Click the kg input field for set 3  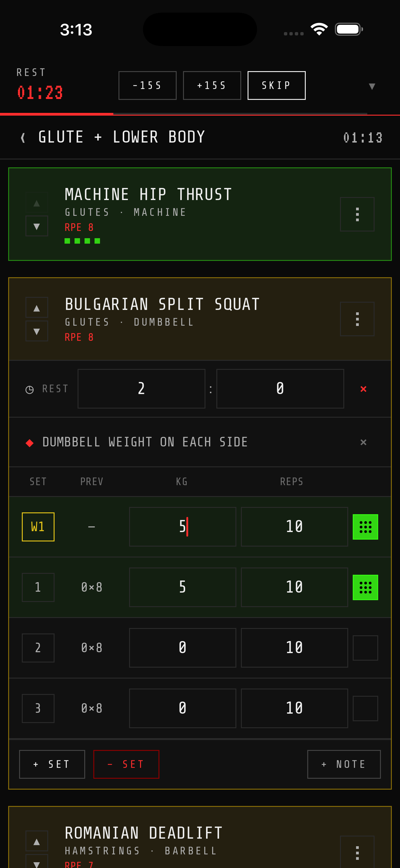(x=182, y=708)
